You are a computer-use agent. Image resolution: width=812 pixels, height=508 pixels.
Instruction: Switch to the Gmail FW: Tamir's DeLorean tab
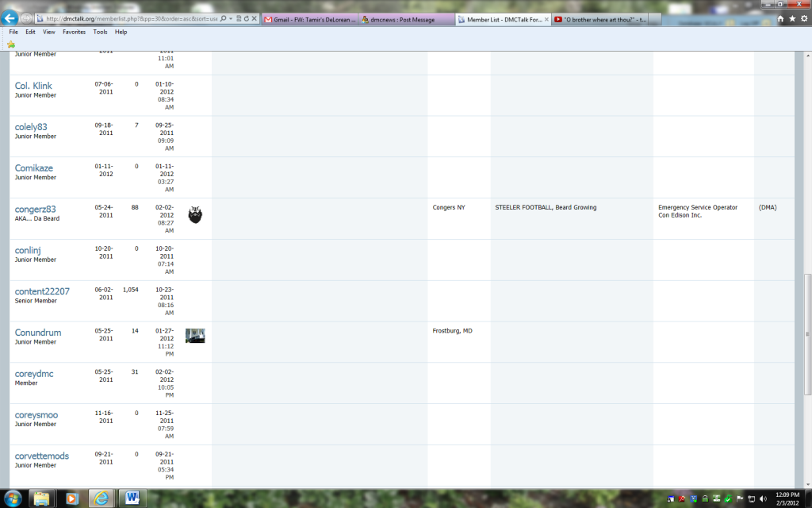310,20
